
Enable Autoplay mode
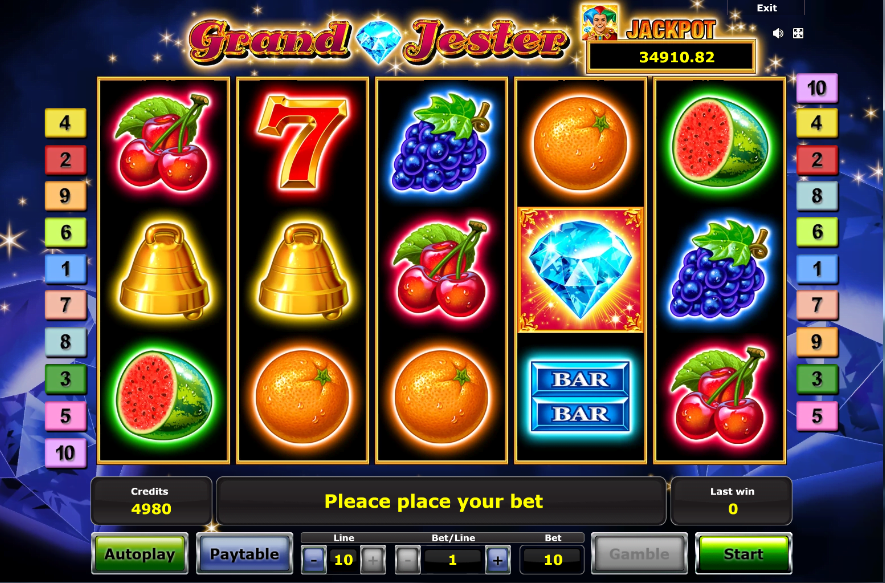point(139,554)
